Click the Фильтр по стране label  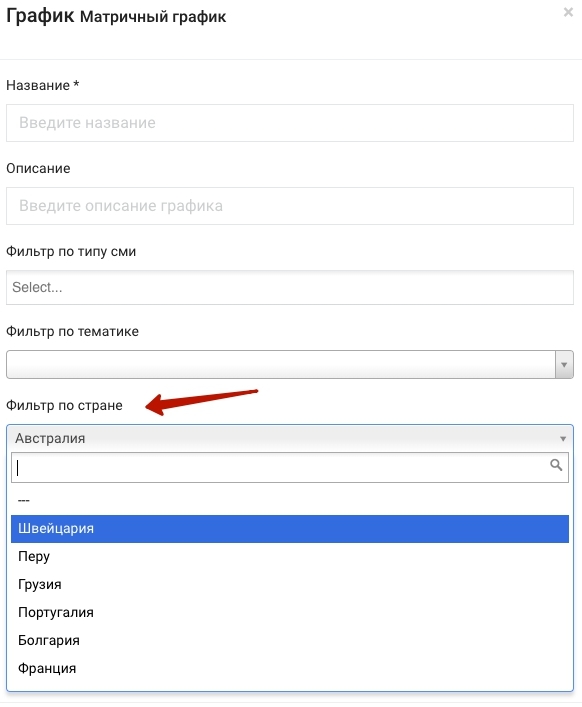64,405
